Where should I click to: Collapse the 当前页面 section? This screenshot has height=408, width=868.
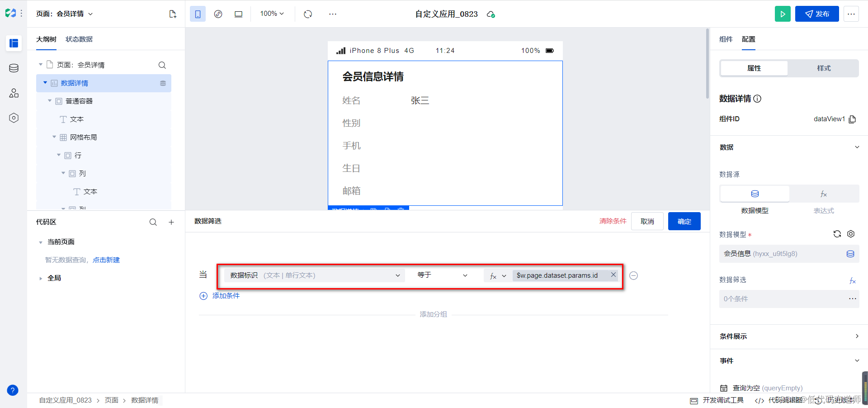point(41,242)
